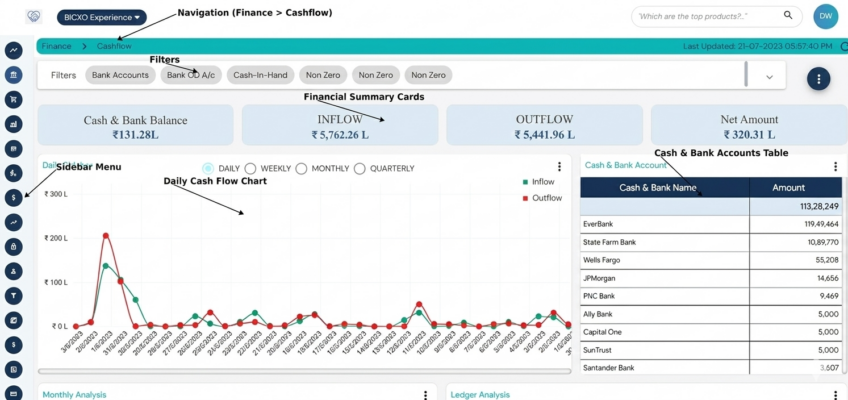Screen dimensions: 848x400
Task: Click the funnel filter icon in sidebar
Action: [14, 295]
